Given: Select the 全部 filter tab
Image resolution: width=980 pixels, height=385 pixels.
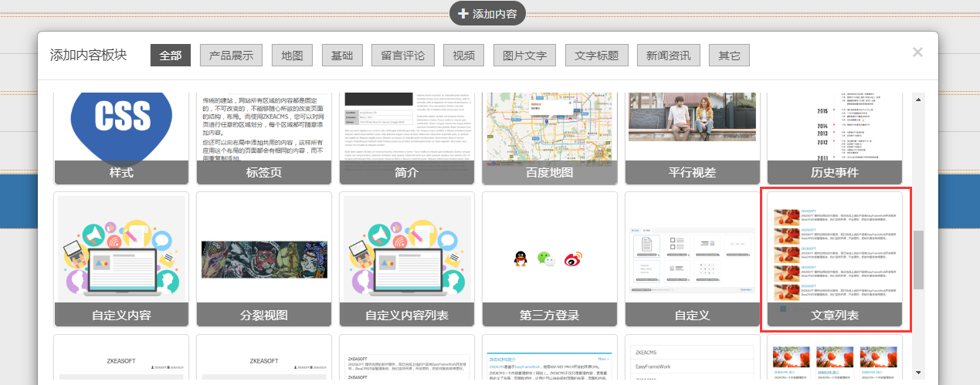Looking at the screenshot, I should click(170, 56).
